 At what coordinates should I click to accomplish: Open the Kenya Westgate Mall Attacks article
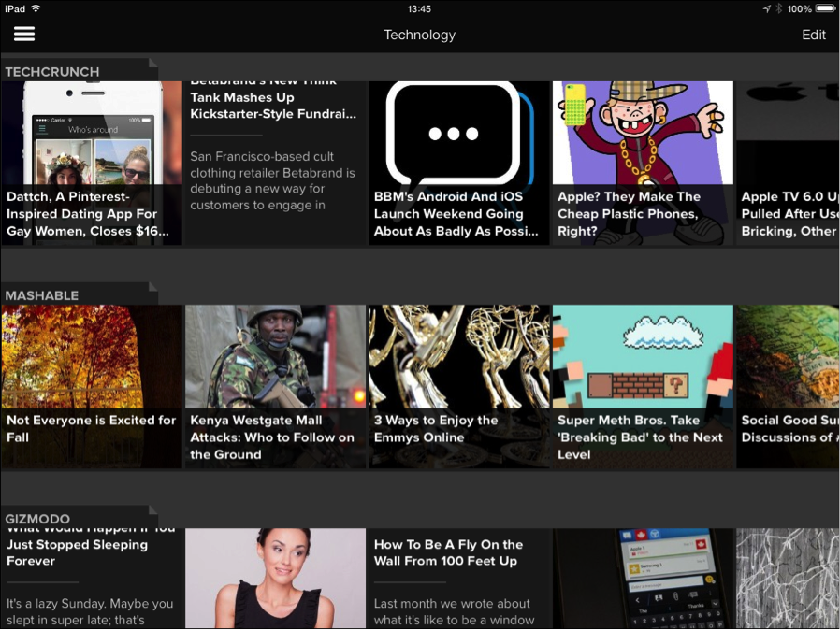[x=275, y=386]
